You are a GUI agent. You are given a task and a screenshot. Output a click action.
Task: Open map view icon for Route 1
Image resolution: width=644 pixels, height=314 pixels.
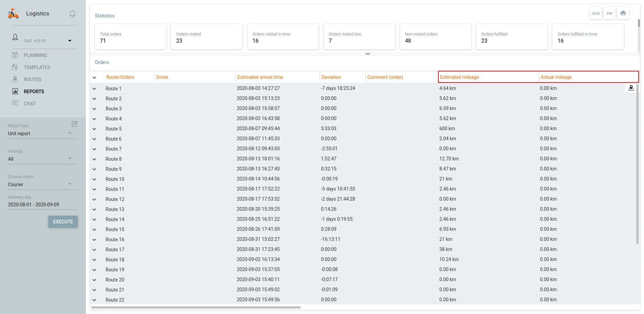point(631,88)
